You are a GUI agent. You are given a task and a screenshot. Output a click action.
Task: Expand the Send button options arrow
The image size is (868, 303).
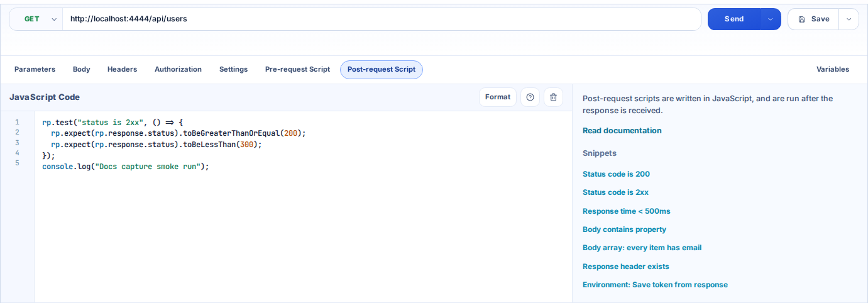[x=771, y=19]
